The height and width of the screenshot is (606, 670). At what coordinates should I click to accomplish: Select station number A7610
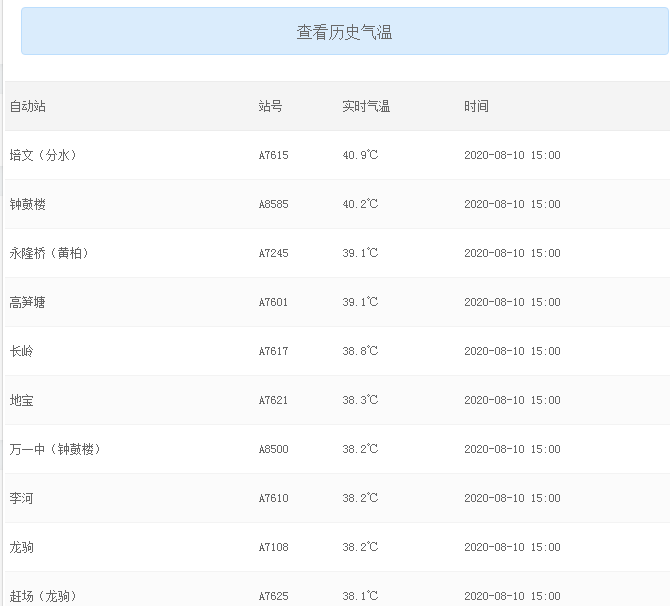click(273, 498)
